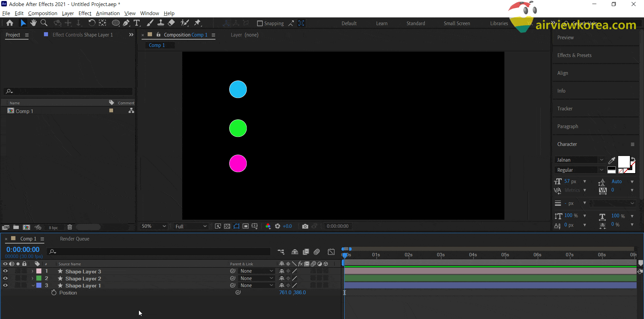Click the snapshot camera icon

305,226
